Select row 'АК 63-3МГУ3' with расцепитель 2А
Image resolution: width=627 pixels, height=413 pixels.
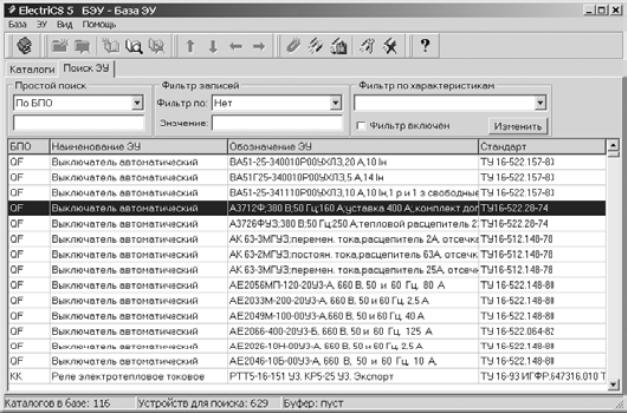point(307,239)
